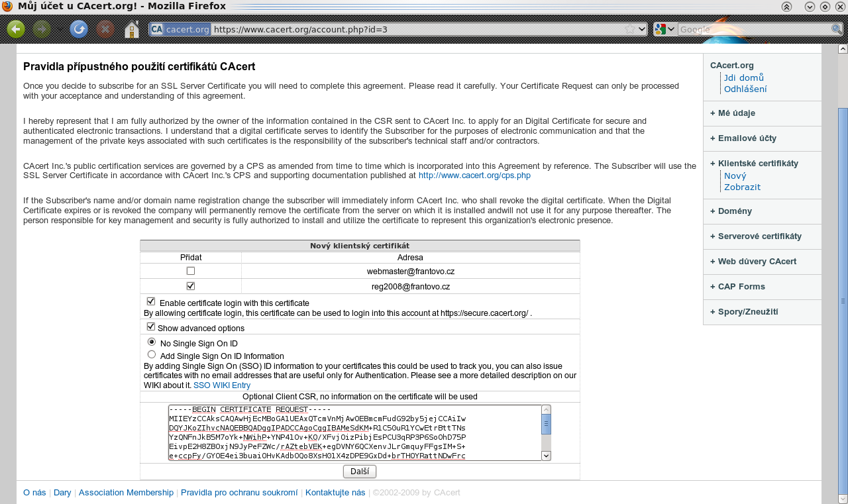The width and height of the screenshot is (848, 504).
Task: Click the Forward navigation arrow
Action: tap(42, 29)
